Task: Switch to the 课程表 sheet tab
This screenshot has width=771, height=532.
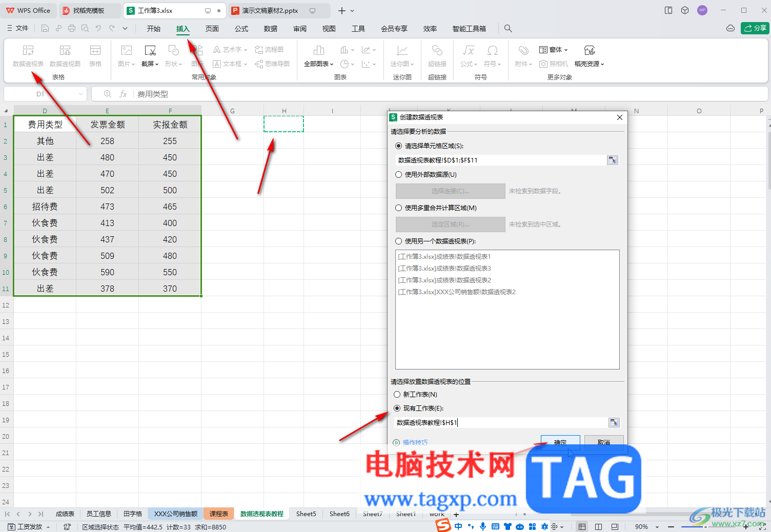Action: point(219,514)
